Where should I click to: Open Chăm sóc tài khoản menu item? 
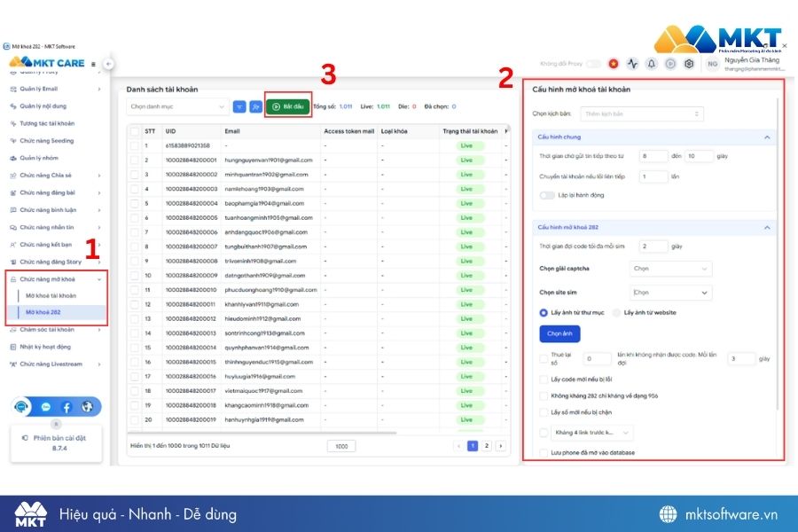click(x=47, y=329)
